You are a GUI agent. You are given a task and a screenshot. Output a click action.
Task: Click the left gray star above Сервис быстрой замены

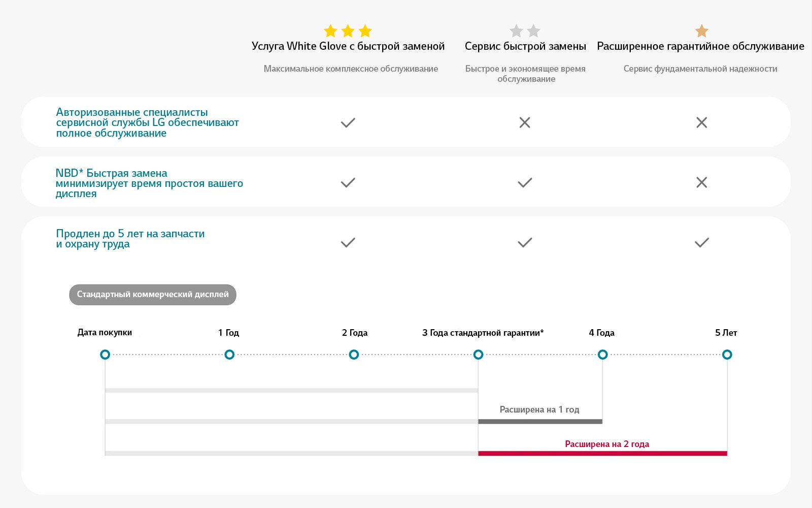[516, 31]
